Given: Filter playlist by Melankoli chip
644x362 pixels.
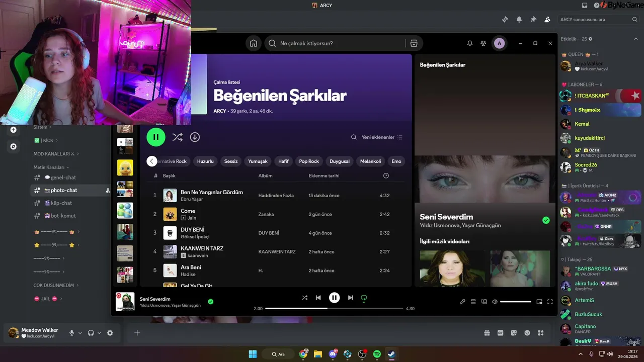Looking at the screenshot, I should click(x=371, y=161).
